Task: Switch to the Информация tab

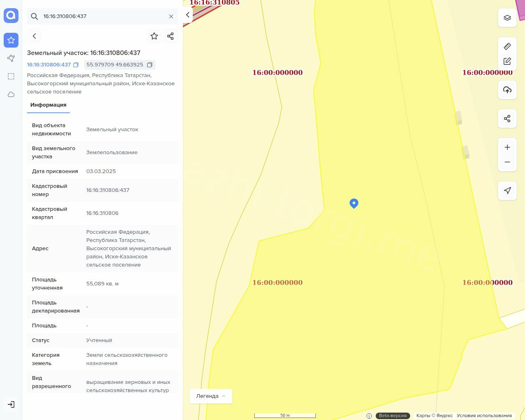Action: [48, 105]
